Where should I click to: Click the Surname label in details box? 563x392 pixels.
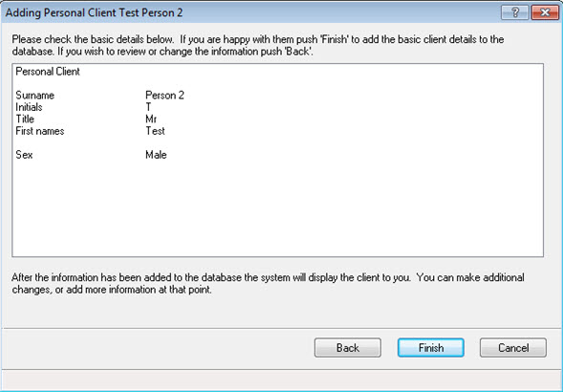34,96
